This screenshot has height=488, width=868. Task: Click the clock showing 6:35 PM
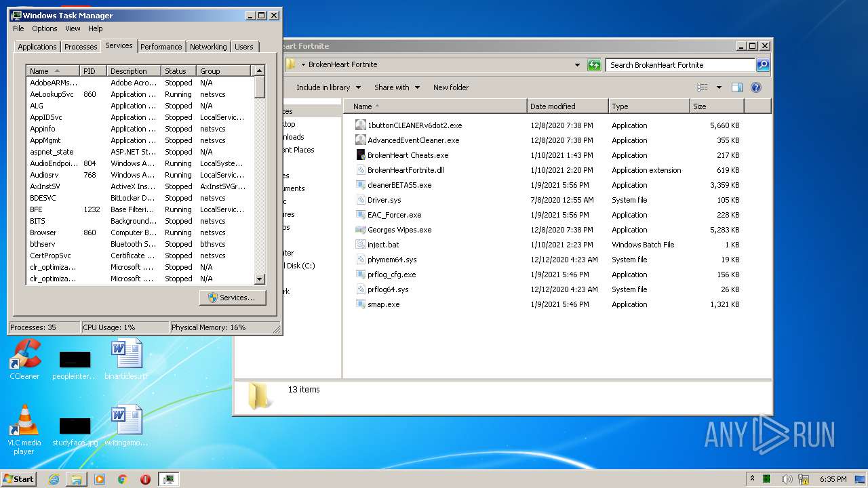point(833,479)
